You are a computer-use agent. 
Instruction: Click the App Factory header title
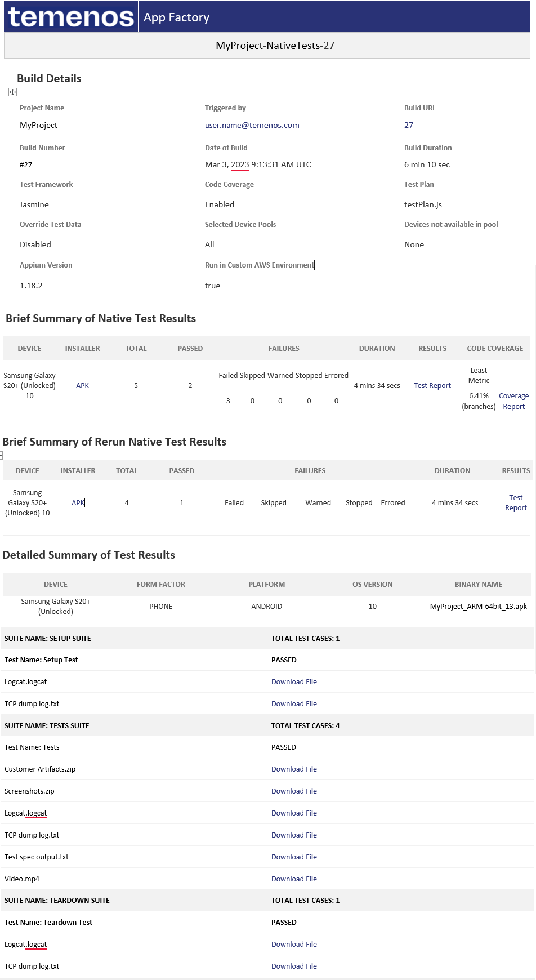coord(176,17)
